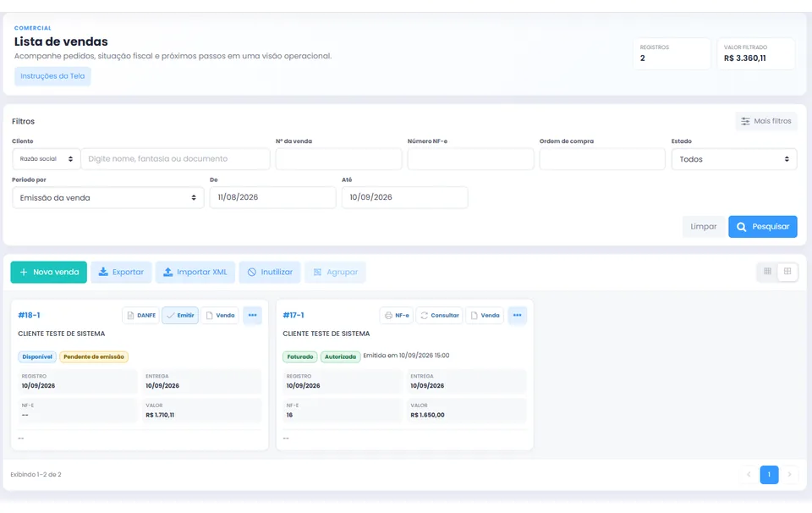The width and height of the screenshot is (812, 513).
Task: Go to next page arrow
Action: pos(789,475)
